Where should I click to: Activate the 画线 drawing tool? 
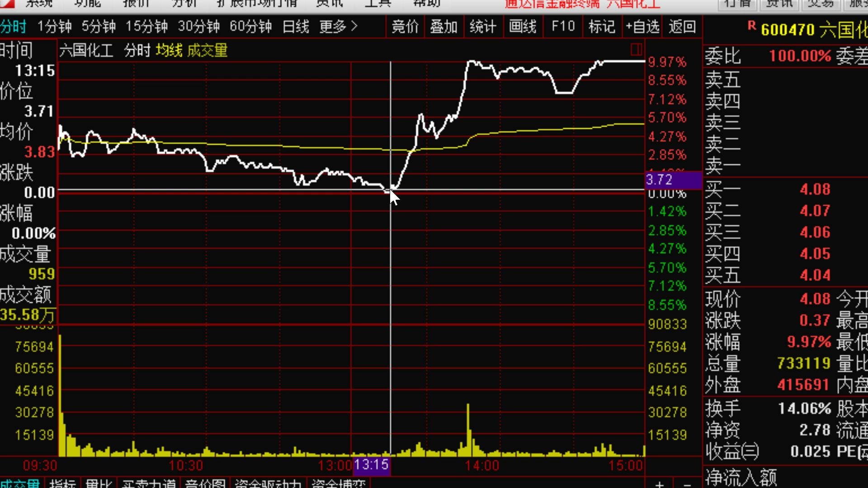[x=522, y=27]
